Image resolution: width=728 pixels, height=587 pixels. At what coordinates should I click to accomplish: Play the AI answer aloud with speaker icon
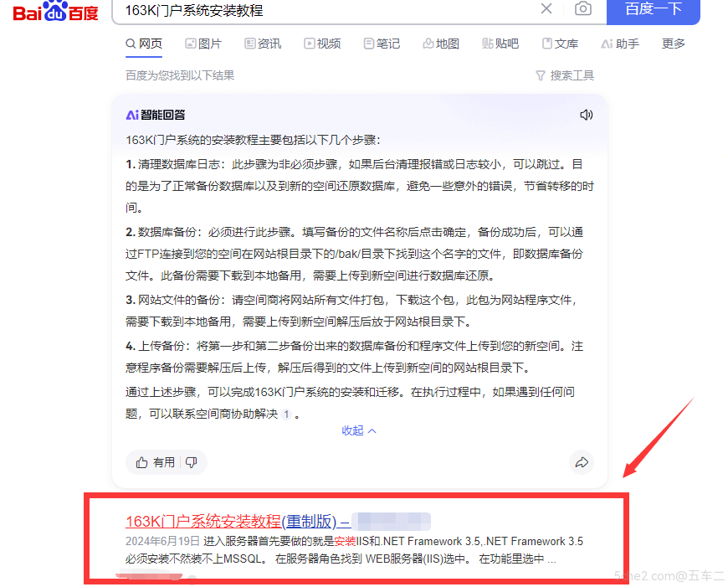(x=586, y=115)
